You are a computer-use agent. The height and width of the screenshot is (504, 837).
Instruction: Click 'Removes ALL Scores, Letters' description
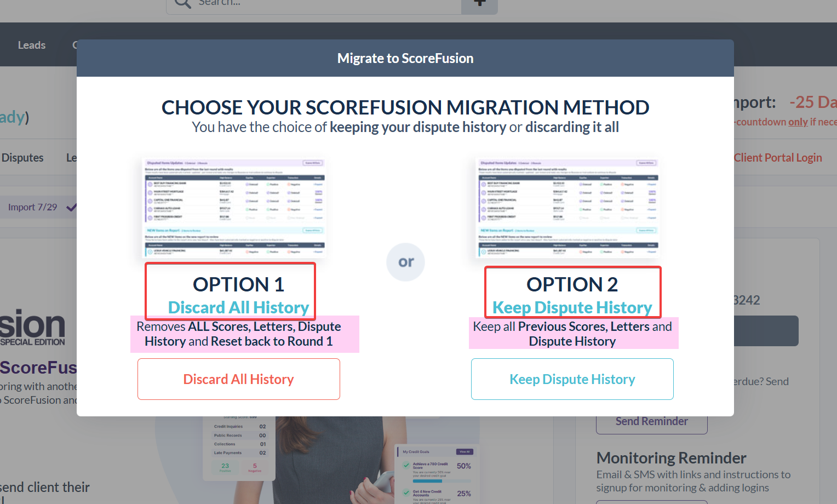[239, 334]
